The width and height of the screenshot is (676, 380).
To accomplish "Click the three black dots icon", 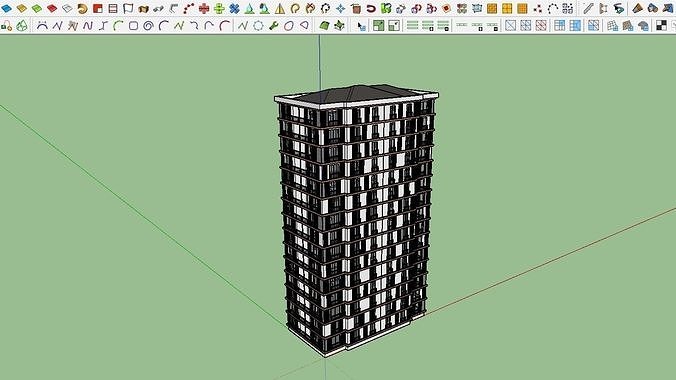I will click(x=538, y=8).
